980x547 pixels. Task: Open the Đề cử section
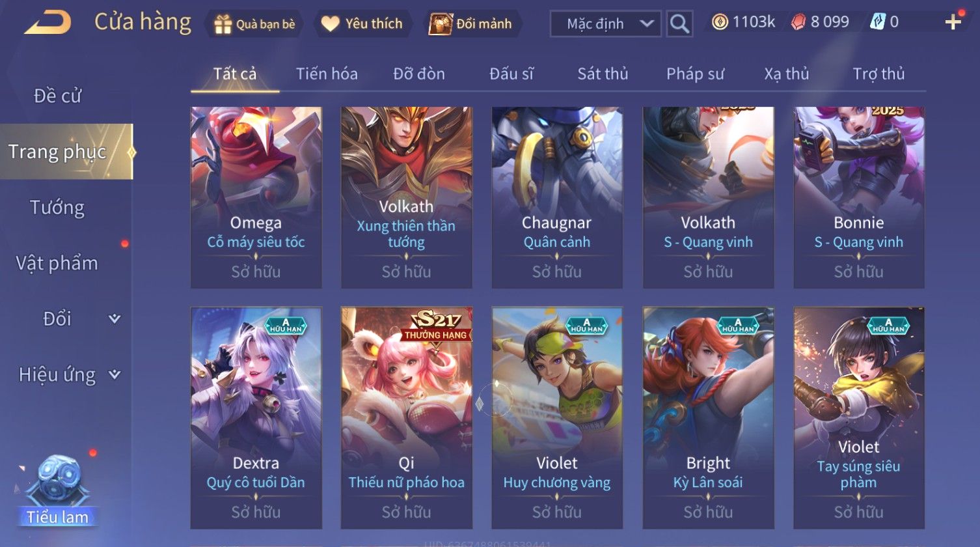pyautogui.click(x=57, y=96)
